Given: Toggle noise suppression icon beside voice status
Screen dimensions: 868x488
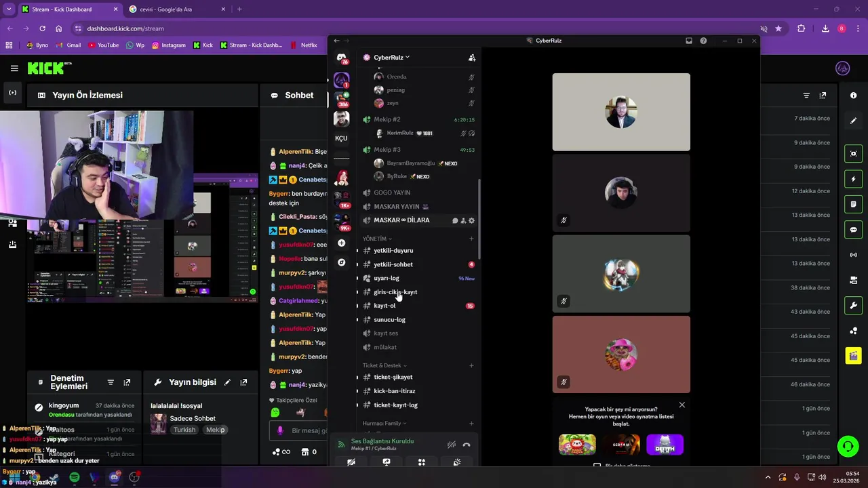Looking at the screenshot, I should coord(451,445).
